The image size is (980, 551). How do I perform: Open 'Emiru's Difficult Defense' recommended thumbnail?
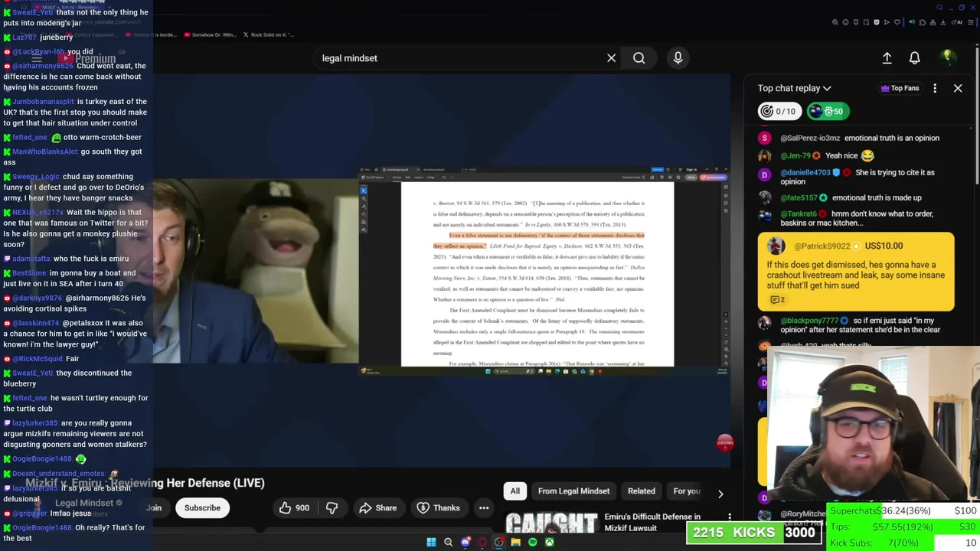551,523
